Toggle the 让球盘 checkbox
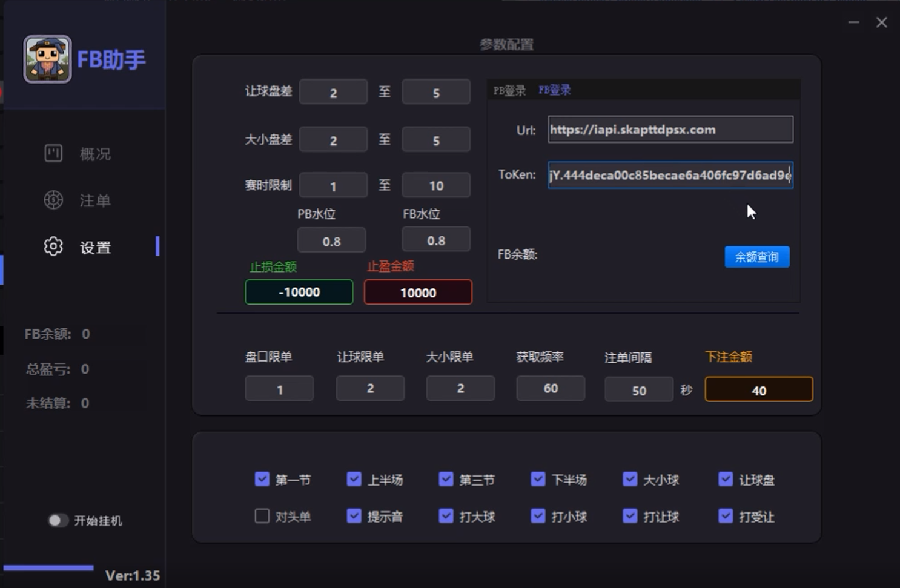900x588 pixels. [725, 479]
